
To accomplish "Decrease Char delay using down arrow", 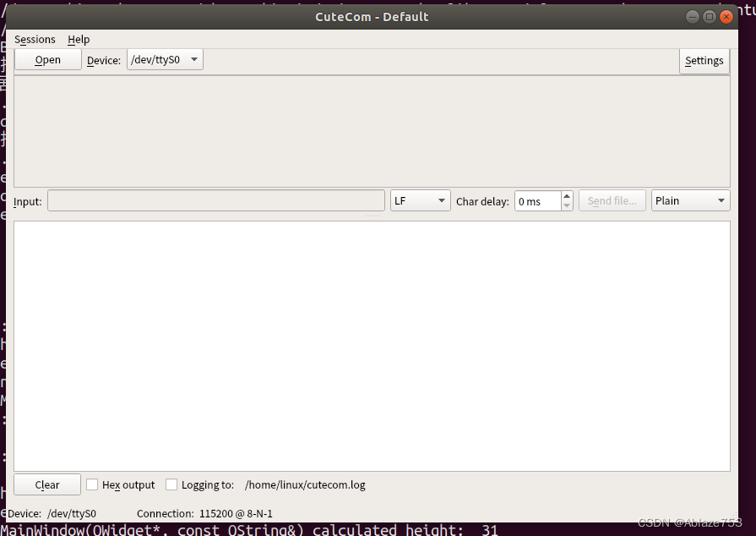I will click(x=566, y=205).
